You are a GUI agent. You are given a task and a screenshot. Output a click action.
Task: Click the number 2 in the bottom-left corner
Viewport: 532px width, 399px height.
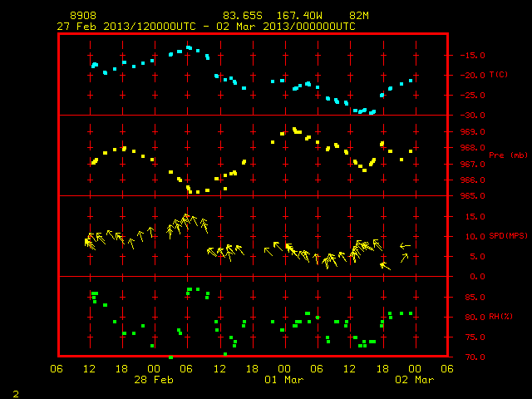point(16,394)
